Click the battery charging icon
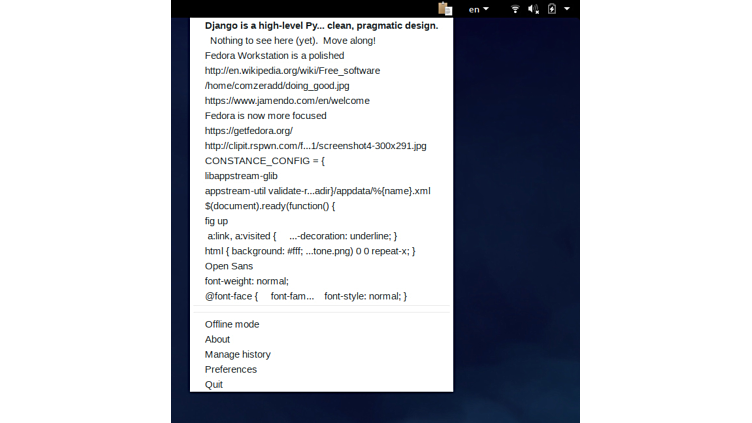 click(x=551, y=9)
